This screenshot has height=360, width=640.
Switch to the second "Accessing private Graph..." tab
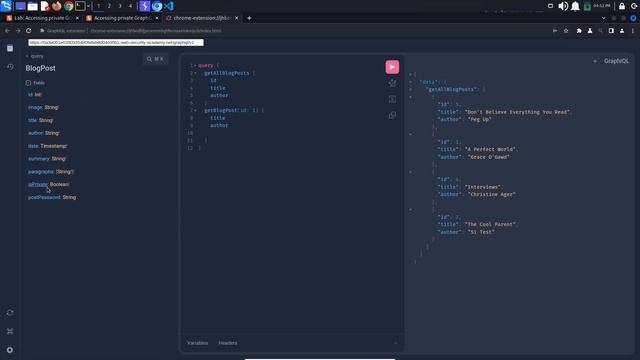coord(122,18)
